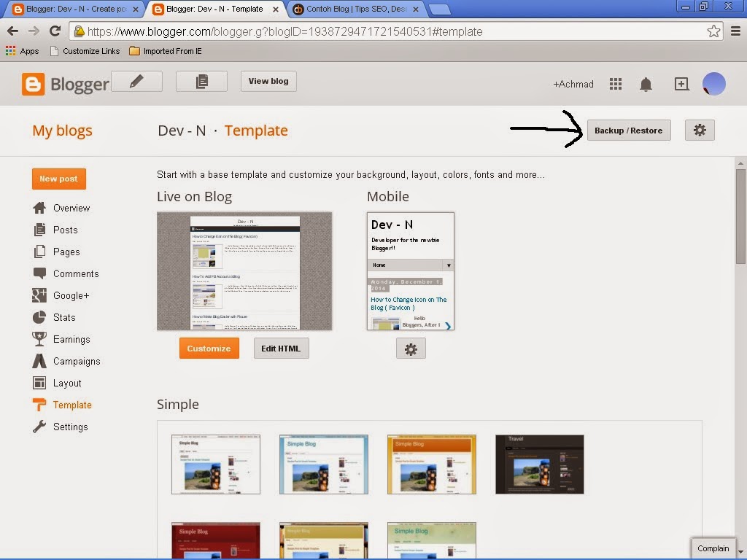Select the Blogger Template browser tab
This screenshot has width=747, height=560.
click(216, 9)
